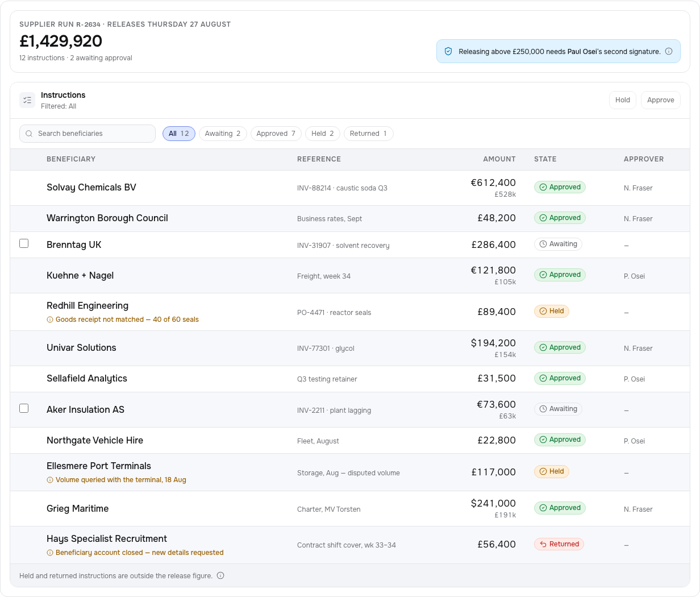The width and height of the screenshot is (700, 597).
Task: Open Northgate Vehicle Hire beneficiary
Action: [x=95, y=441]
